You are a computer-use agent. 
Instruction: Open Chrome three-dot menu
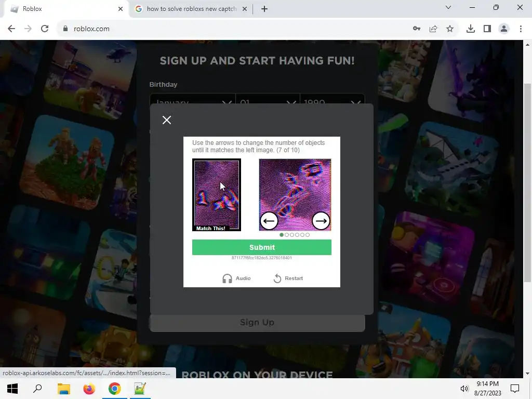(x=521, y=29)
